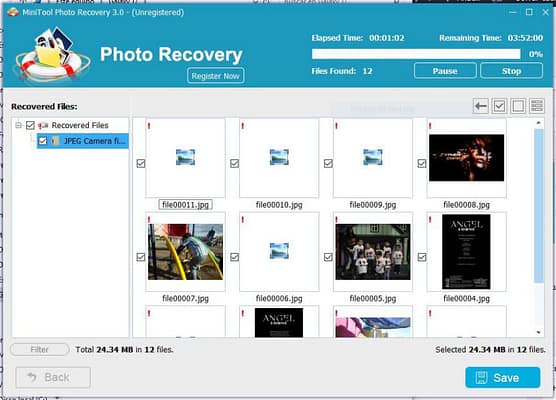Click the Filter button
Viewport: 556px width, 400px height.
click(x=39, y=349)
